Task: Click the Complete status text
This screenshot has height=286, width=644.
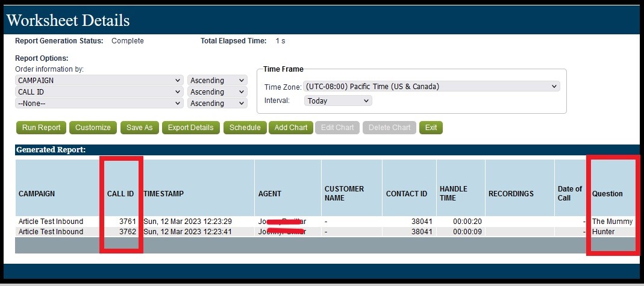Action: (x=128, y=41)
